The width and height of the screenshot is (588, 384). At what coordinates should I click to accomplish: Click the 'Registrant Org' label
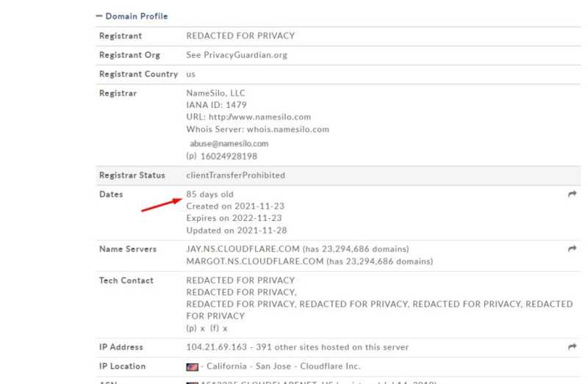tap(129, 54)
